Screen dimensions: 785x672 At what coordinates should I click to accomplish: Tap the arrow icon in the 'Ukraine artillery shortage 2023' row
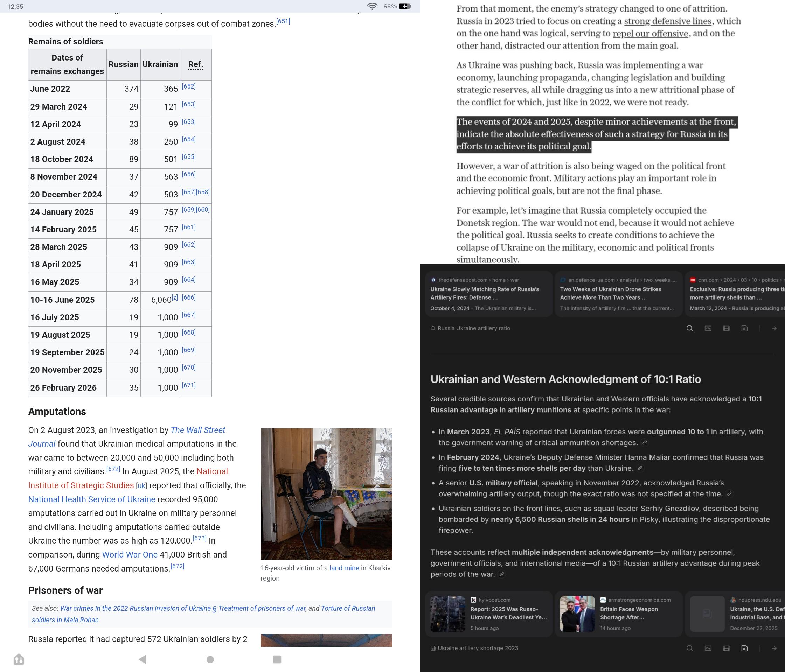774,648
